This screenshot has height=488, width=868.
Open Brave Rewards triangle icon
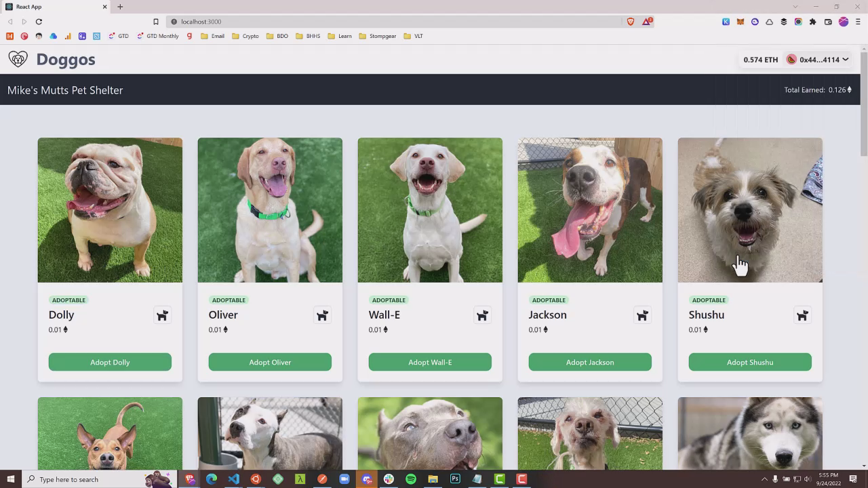click(648, 22)
